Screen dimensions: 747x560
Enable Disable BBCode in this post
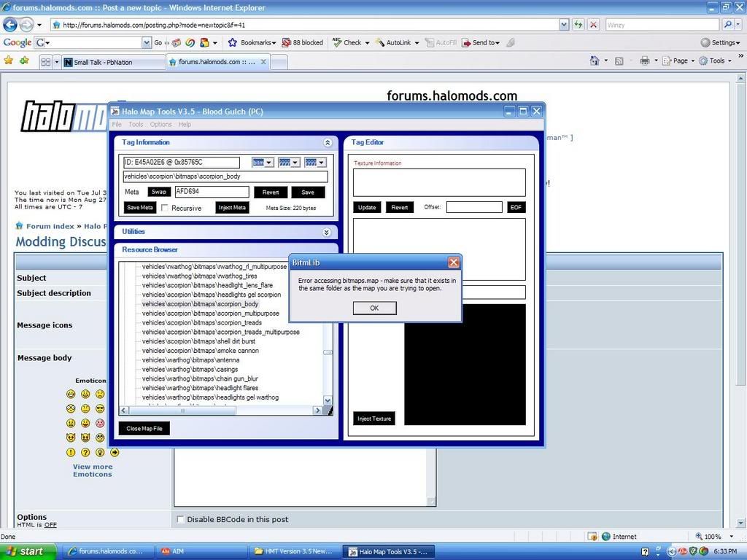(x=180, y=519)
